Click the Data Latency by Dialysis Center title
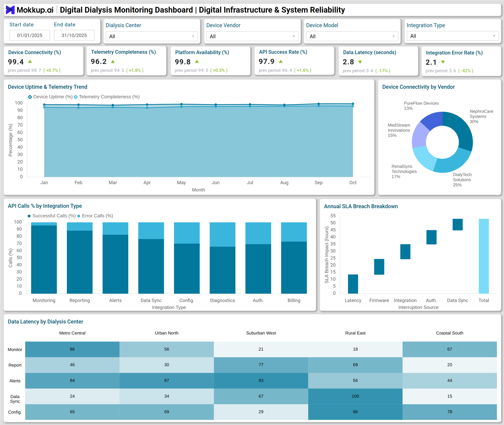The image size is (504, 425). [45, 322]
